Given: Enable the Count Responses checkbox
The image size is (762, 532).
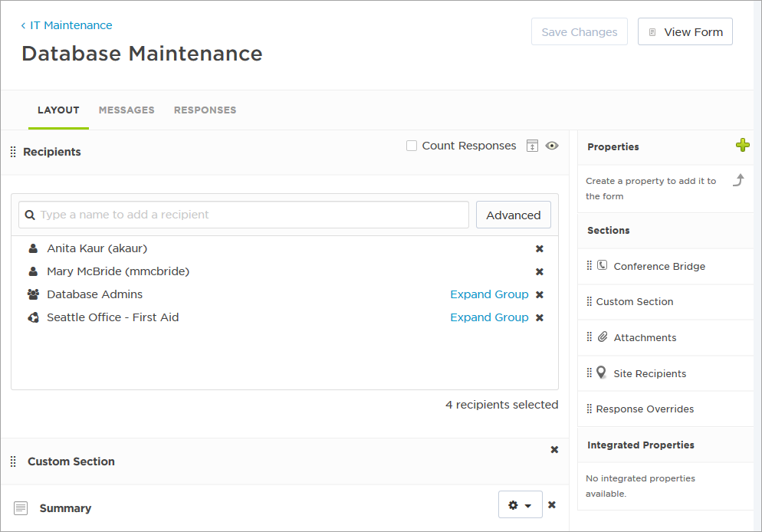Looking at the screenshot, I should coord(412,146).
